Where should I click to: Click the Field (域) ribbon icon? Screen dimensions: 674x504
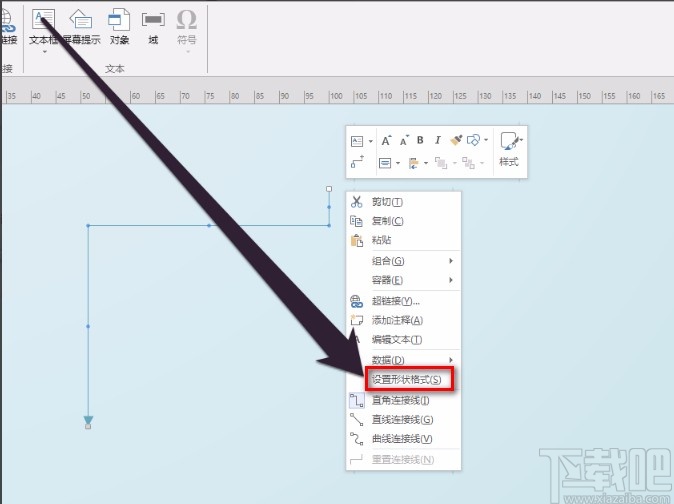(x=153, y=19)
